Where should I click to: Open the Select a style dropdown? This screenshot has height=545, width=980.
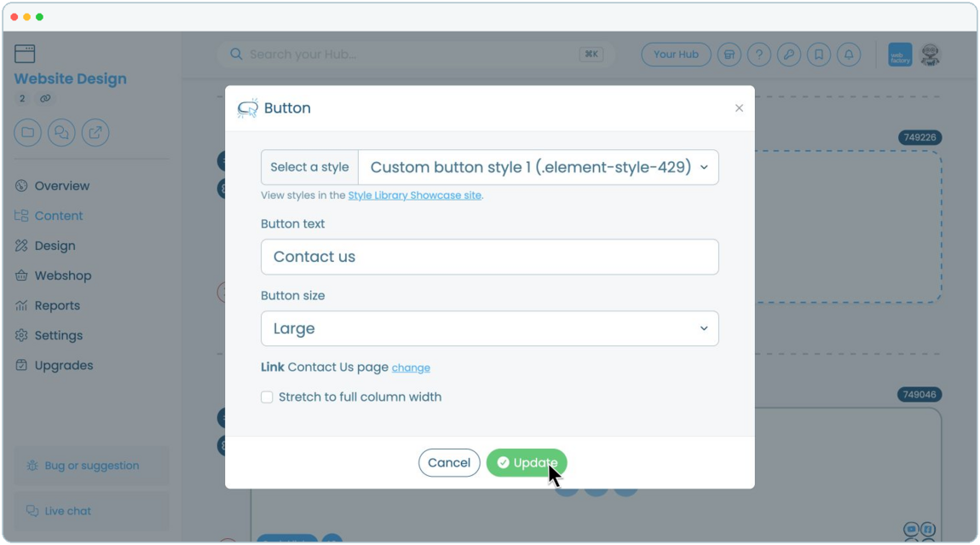538,167
